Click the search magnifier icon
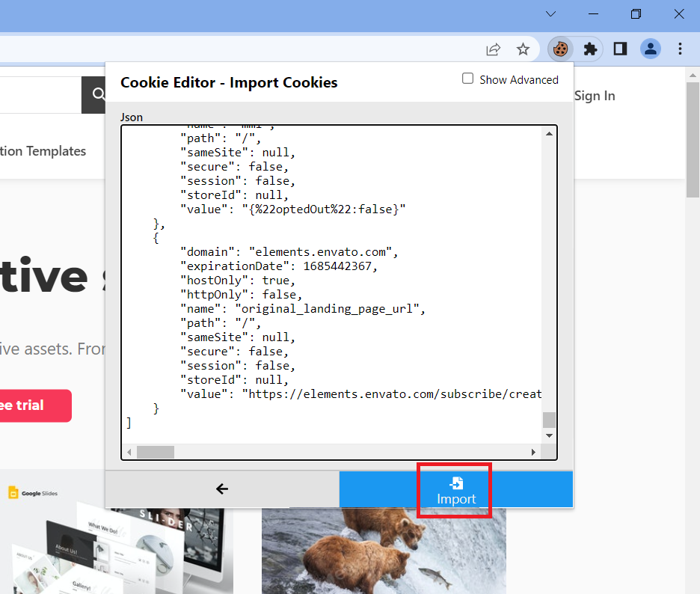Screen dimensions: 700x594 point(98,94)
